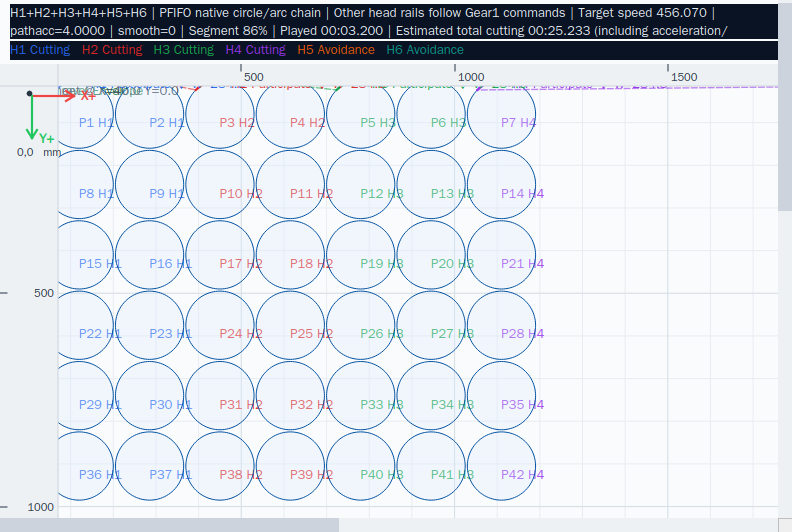Select part P39 H2 circle
792x532 pixels.
(x=290, y=466)
